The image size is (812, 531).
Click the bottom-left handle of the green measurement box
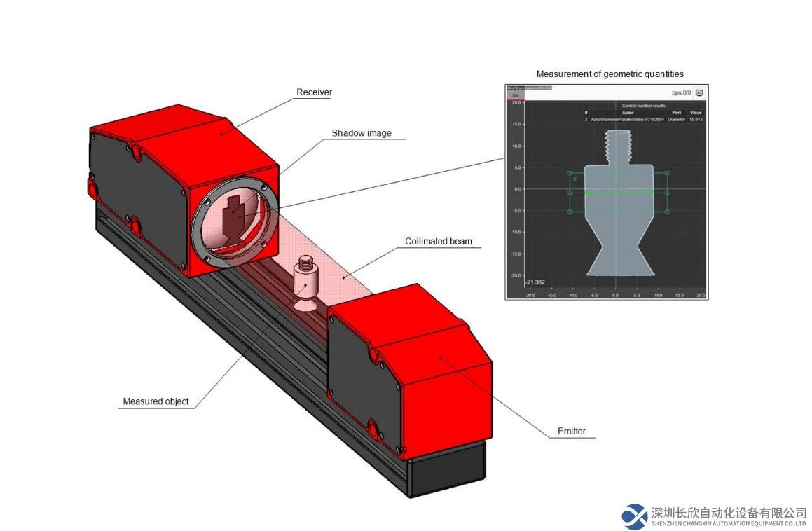point(570,212)
